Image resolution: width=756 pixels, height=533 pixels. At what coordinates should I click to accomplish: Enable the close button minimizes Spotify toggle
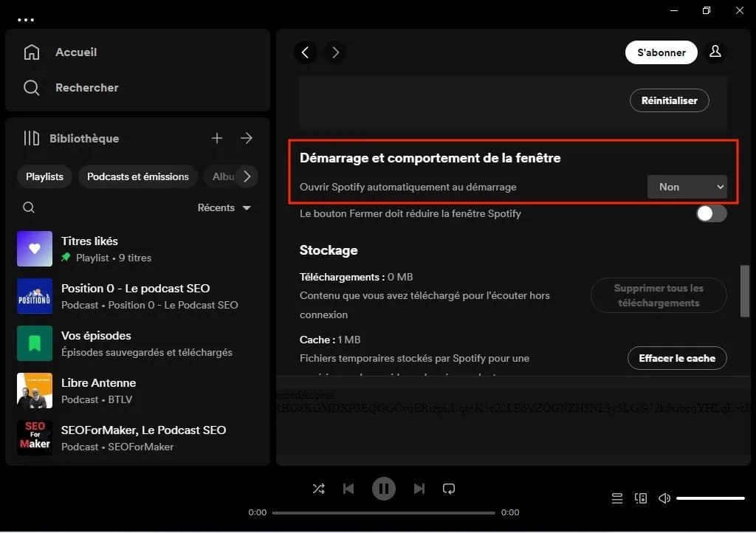711,213
